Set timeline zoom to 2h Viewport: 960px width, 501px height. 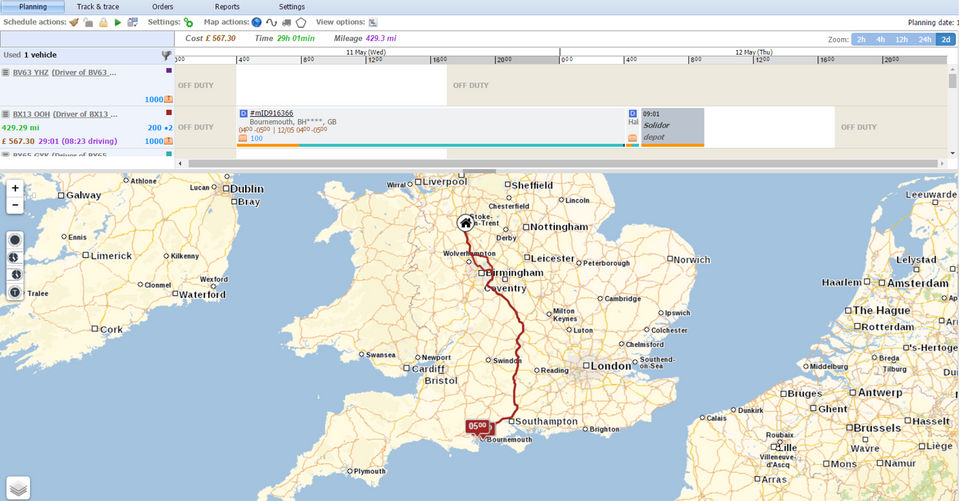(861, 39)
